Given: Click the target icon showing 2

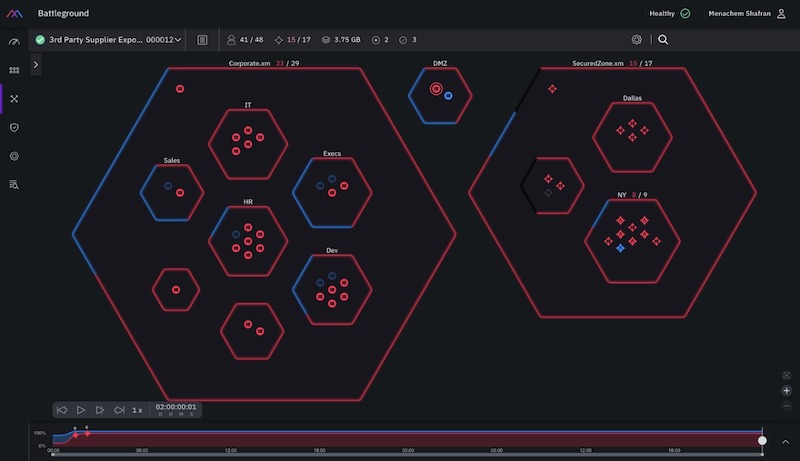Looking at the screenshot, I should (x=380, y=40).
